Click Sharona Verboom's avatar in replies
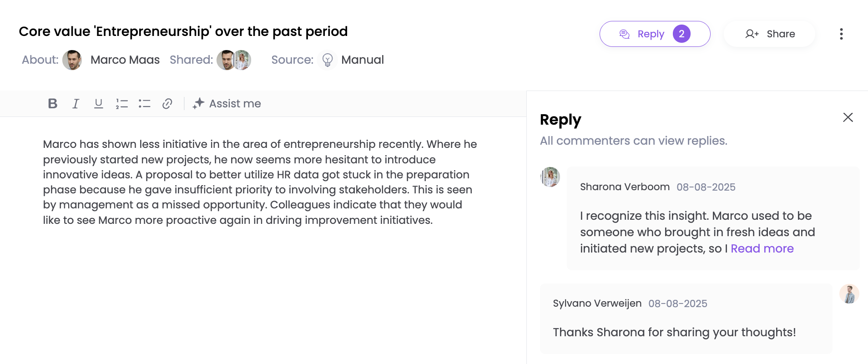Screen dimensions: 868x364 (x=550, y=177)
